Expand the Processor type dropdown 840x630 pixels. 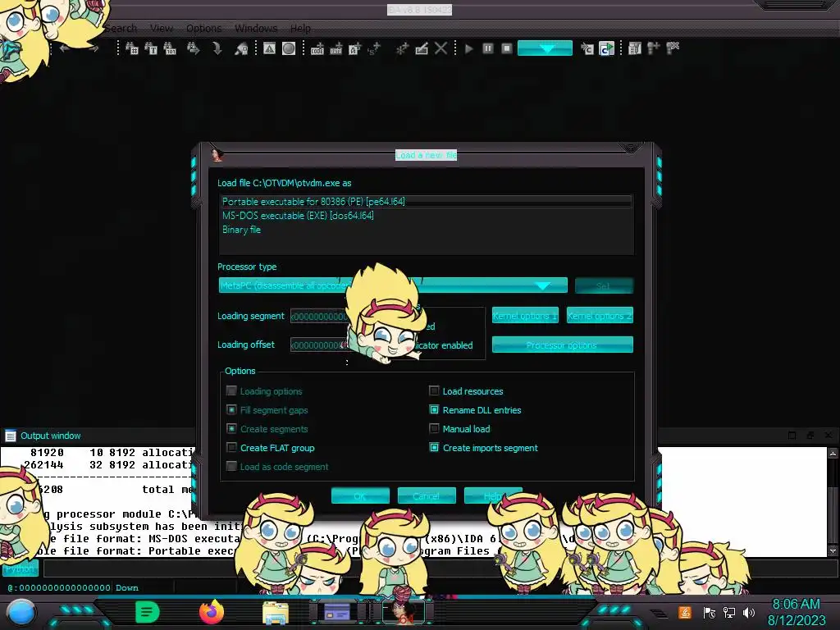tap(543, 285)
